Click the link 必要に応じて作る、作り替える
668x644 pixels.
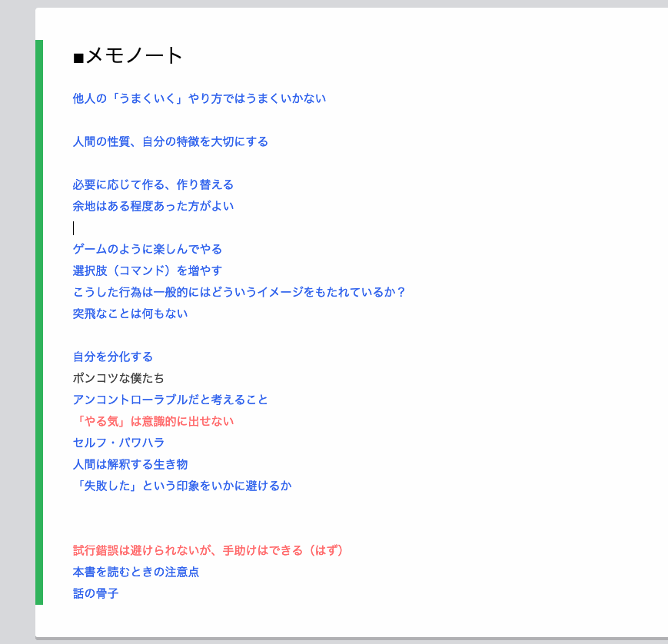[153, 184]
